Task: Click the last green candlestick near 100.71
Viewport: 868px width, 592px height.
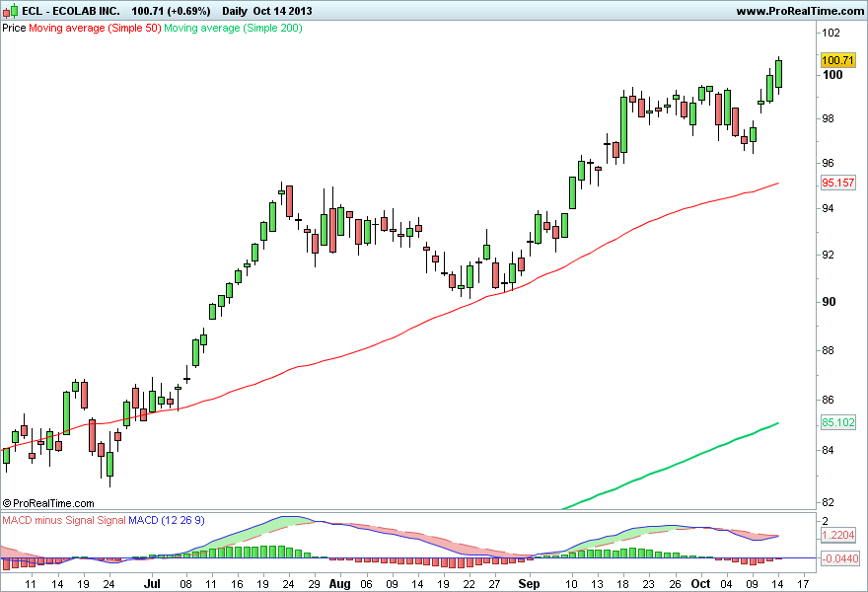Action: [x=778, y=74]
